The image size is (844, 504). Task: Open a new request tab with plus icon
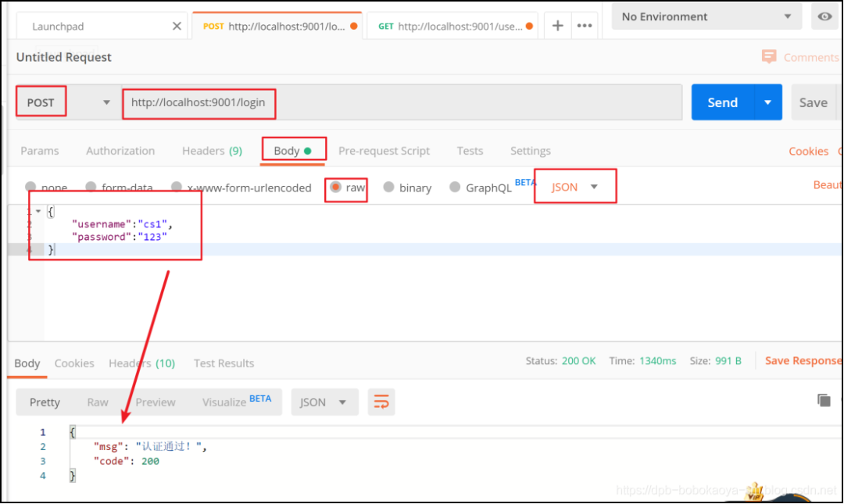click(x=557, y=25)
